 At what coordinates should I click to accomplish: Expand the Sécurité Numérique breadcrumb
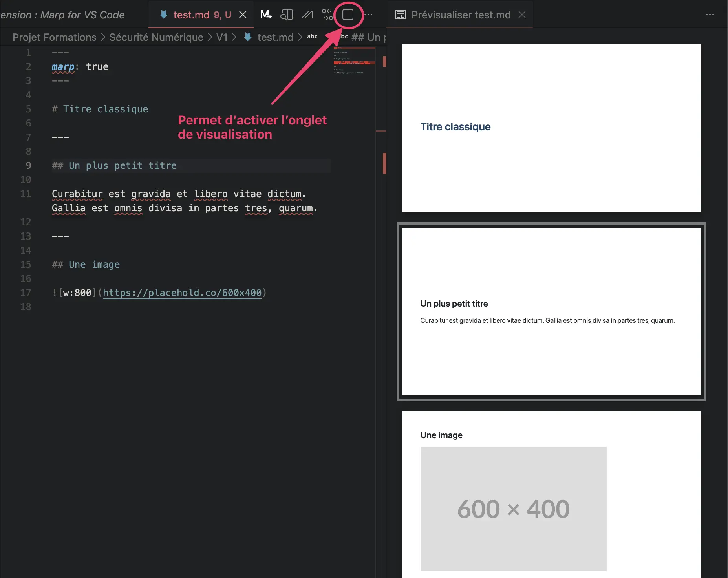[156, 37]
